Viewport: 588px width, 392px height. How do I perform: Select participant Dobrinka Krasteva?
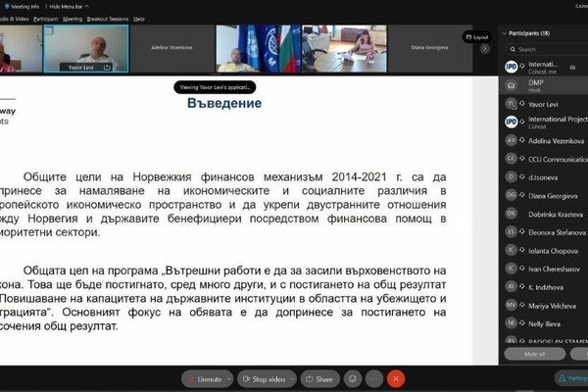point(556,215)
